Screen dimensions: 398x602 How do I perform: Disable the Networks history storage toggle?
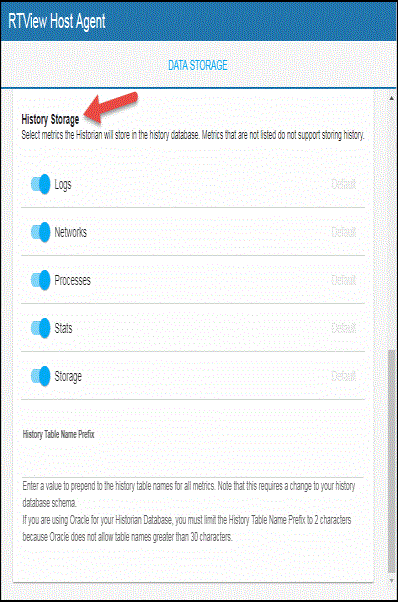point(41,232)
